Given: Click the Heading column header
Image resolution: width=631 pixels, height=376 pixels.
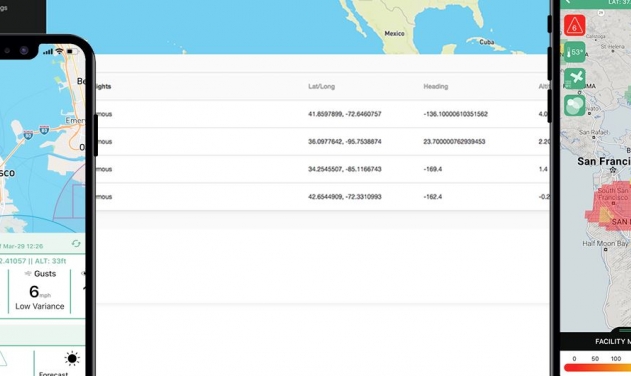Looking at the screenshot, I should (x=435, y=87).
